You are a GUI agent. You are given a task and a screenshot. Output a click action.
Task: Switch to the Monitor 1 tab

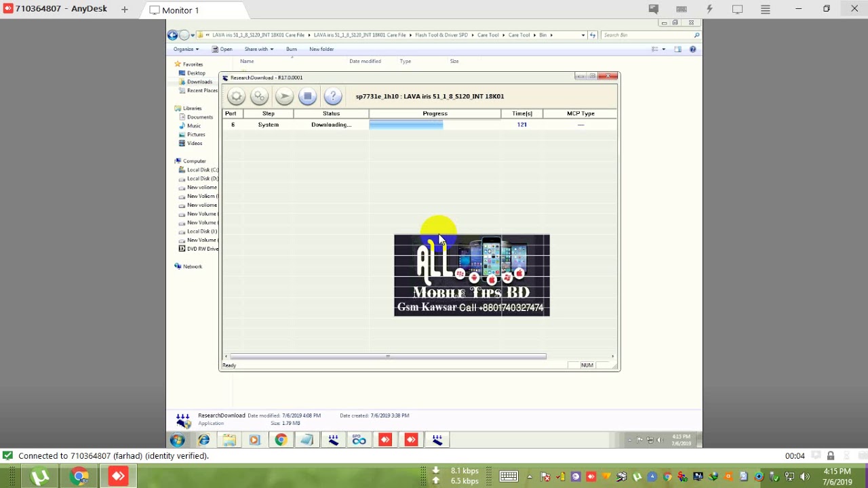pyautogui.click(x=180, y=10)
